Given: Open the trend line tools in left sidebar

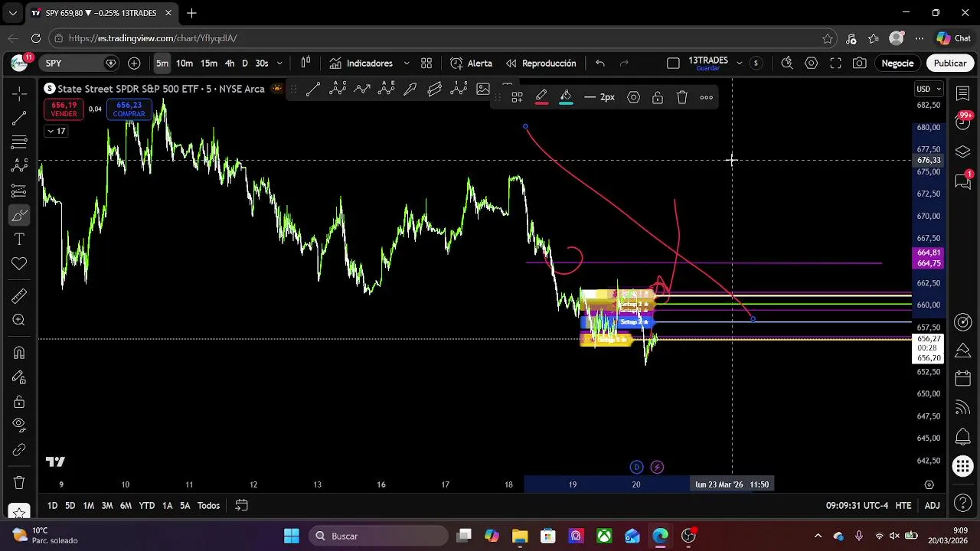Looking at the screenshot, I should [19, 118].
